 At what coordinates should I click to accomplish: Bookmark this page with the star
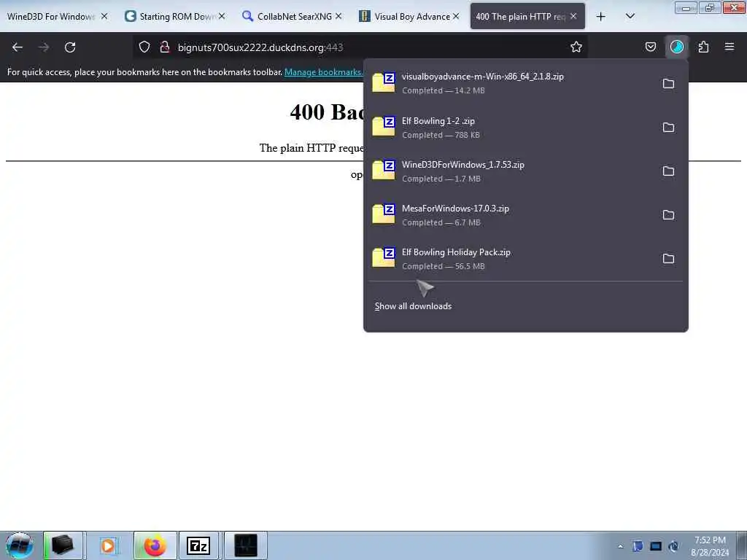coord(576,47)
